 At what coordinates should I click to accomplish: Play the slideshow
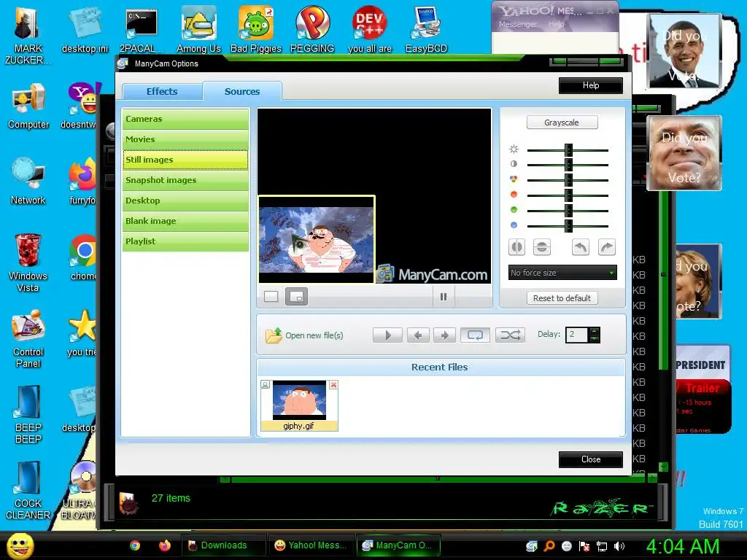tap(387, 335)
